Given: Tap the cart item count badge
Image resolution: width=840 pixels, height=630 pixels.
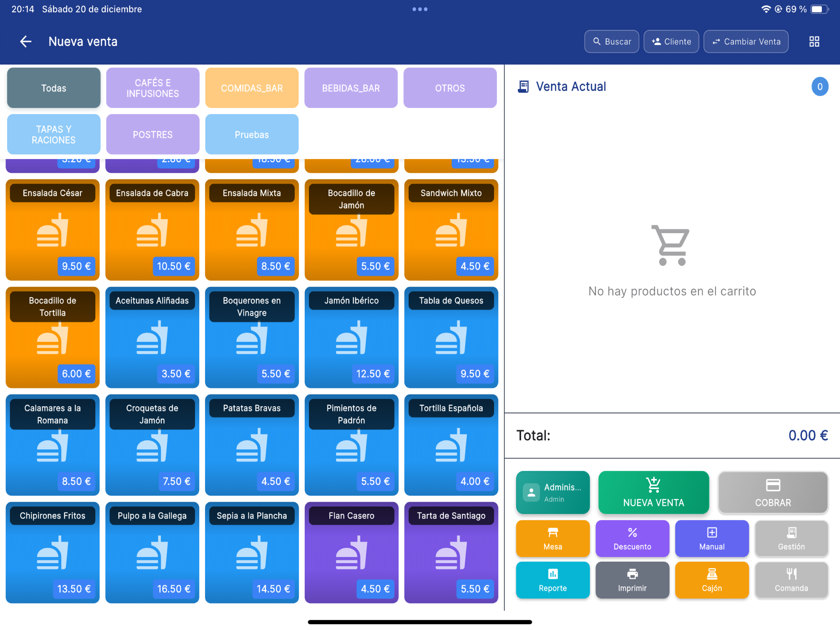Looking at the screenshot, I should click(x=820, y=87).
